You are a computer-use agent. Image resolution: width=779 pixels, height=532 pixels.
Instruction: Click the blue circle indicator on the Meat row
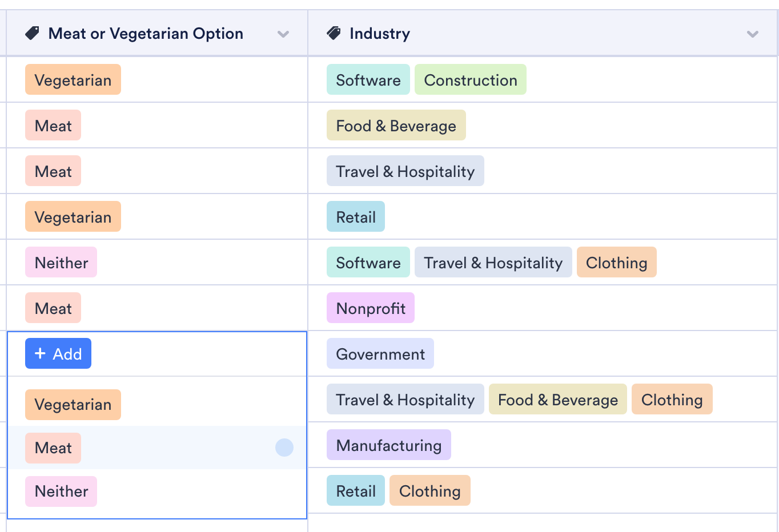pos(284,448)
